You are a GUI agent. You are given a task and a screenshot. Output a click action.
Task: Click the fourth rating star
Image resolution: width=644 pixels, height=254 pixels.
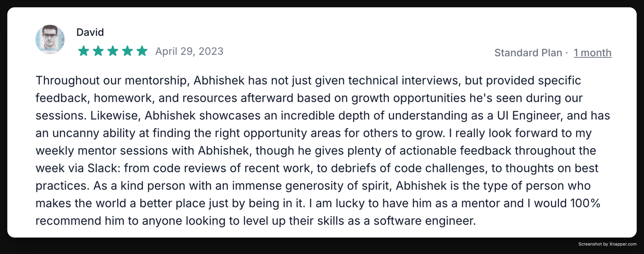click(x=127, y=51)
